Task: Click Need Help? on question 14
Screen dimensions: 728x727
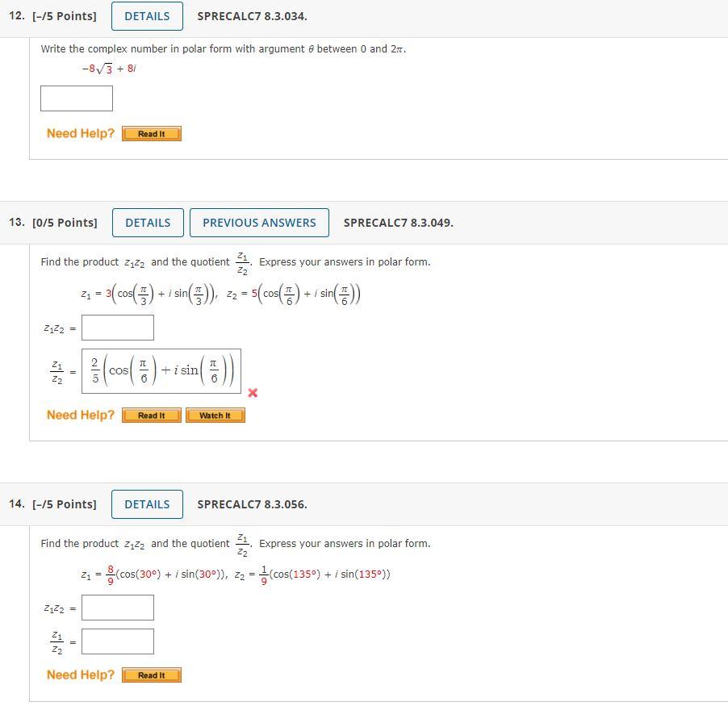Action: click(x=80, y=675)
